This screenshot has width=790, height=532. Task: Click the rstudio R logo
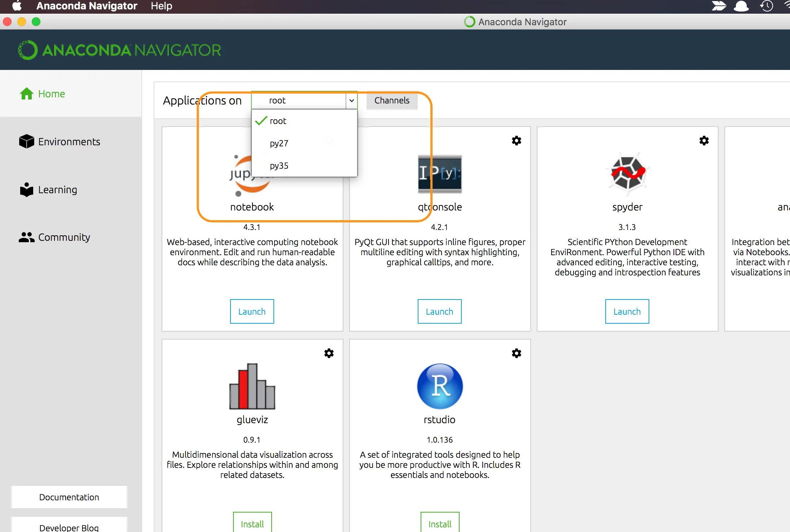pos(440,386)
